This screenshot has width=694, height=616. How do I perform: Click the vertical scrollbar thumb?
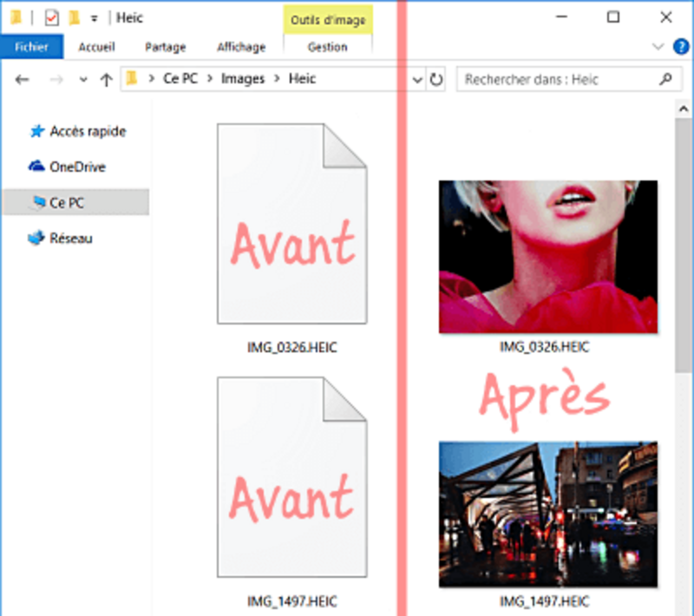[684, 246]
